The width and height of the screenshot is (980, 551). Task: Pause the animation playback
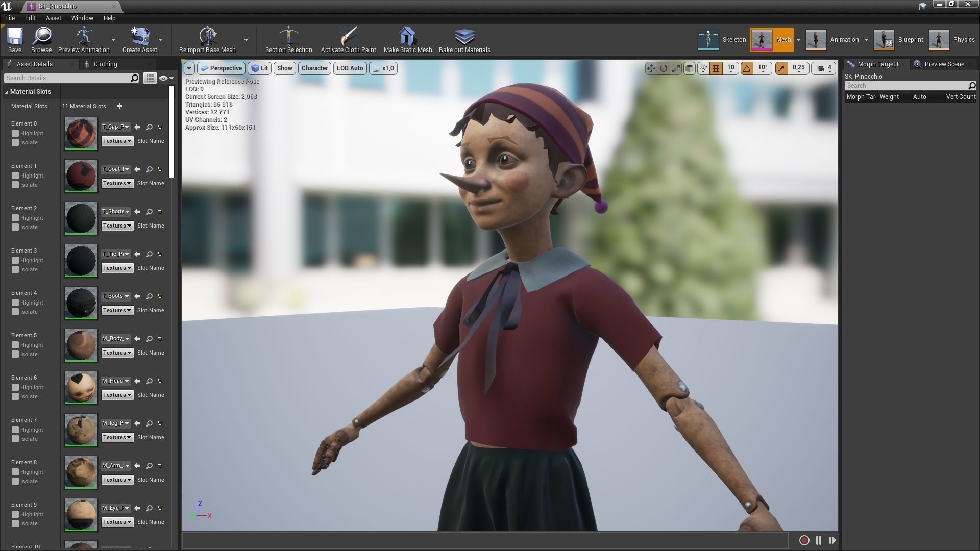pos(819,540)
